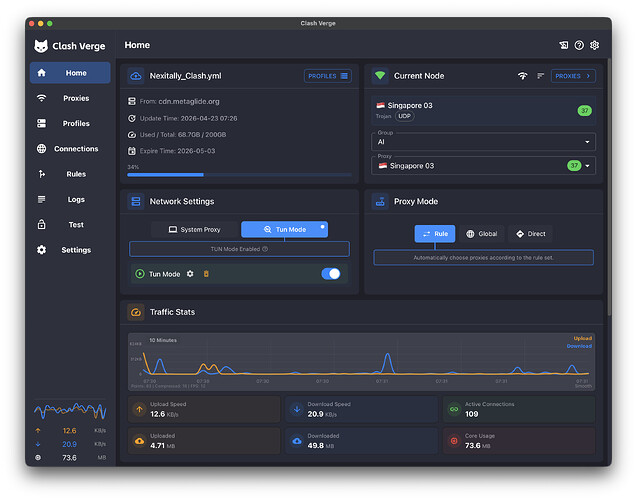Select Rule proxy mode
This screenshot has width=637, height=500.
pos(435,234)
